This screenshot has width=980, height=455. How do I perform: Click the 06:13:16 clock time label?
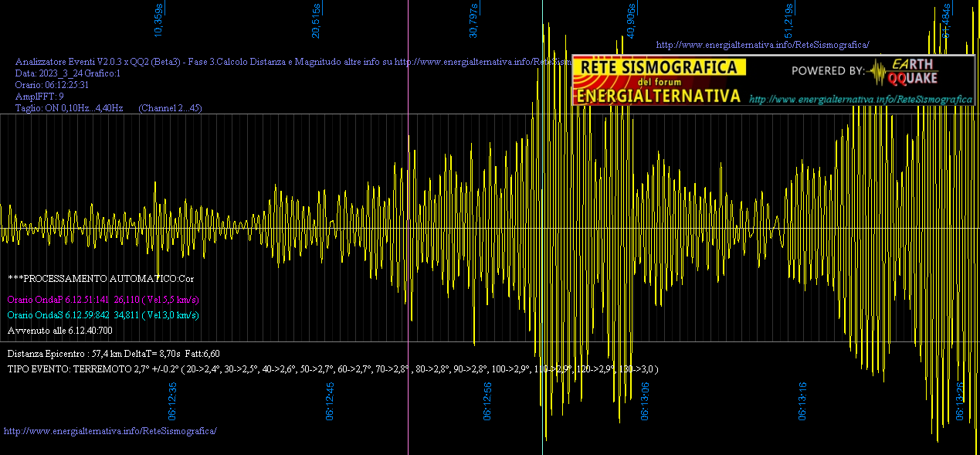[802, 401]
